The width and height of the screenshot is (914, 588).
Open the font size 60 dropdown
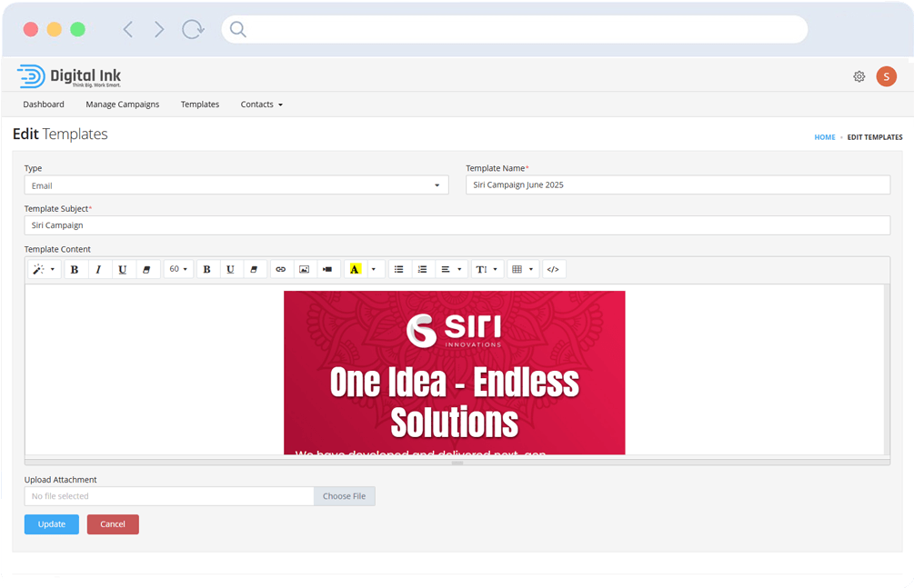pyautogui.click(x=178, y=269)
